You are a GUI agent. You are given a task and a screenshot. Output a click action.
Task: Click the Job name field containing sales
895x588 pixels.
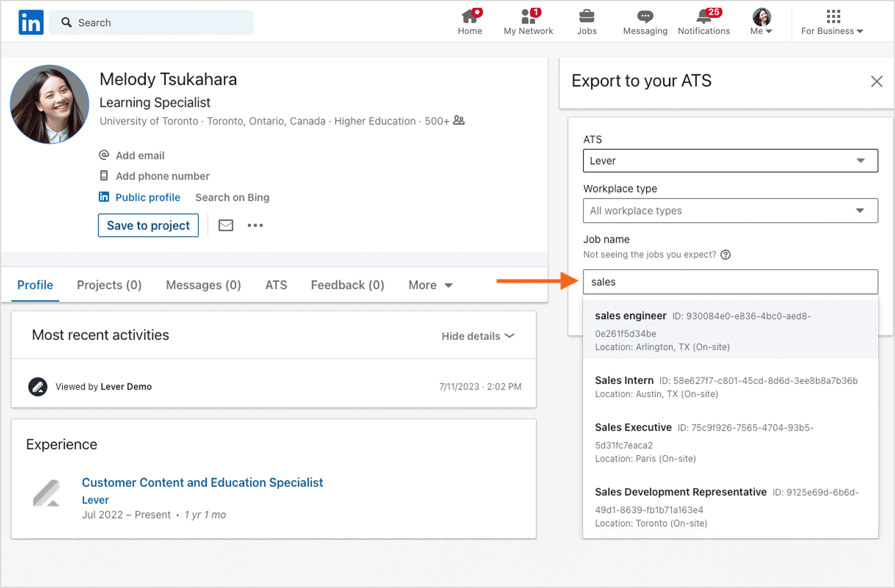[730, 282]
